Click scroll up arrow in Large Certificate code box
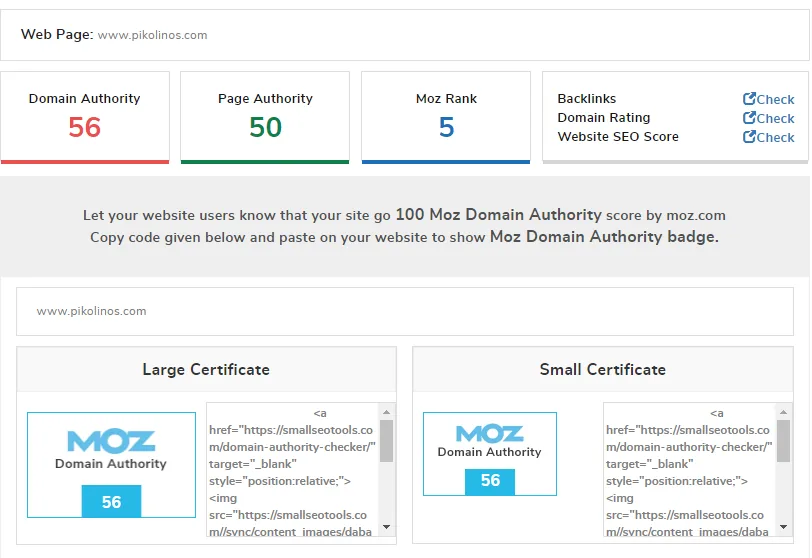Image resolution: width=812 pixels, height=558 pixels. [x=386, y=412]
